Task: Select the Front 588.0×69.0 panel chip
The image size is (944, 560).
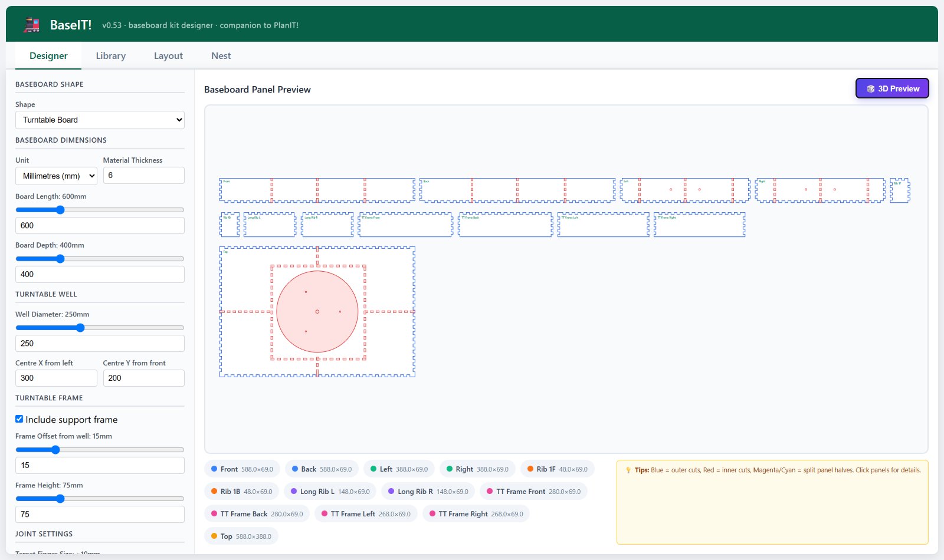Action: [x=242, y=469]
